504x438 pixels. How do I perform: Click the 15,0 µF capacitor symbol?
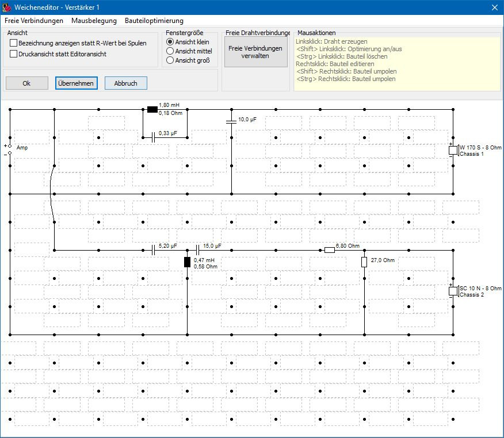point(197,249)
